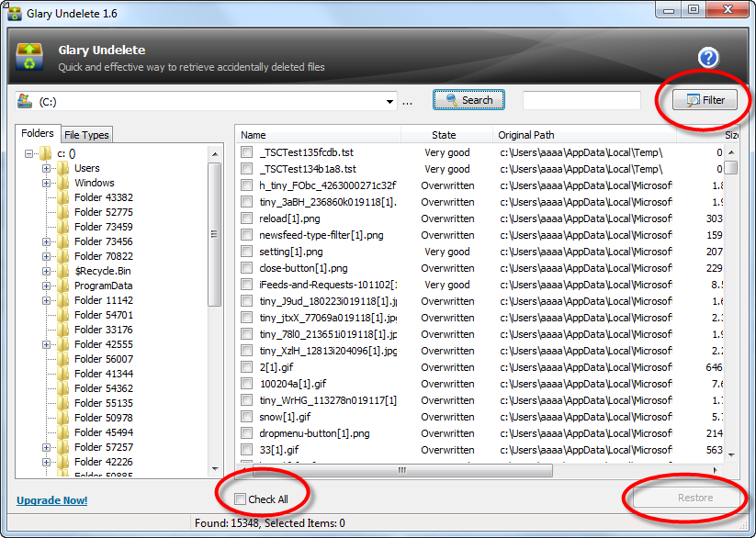Tick the reload[1].png checkbox
The width and height of the screenshot is (756, 538).
click(246, 219)
